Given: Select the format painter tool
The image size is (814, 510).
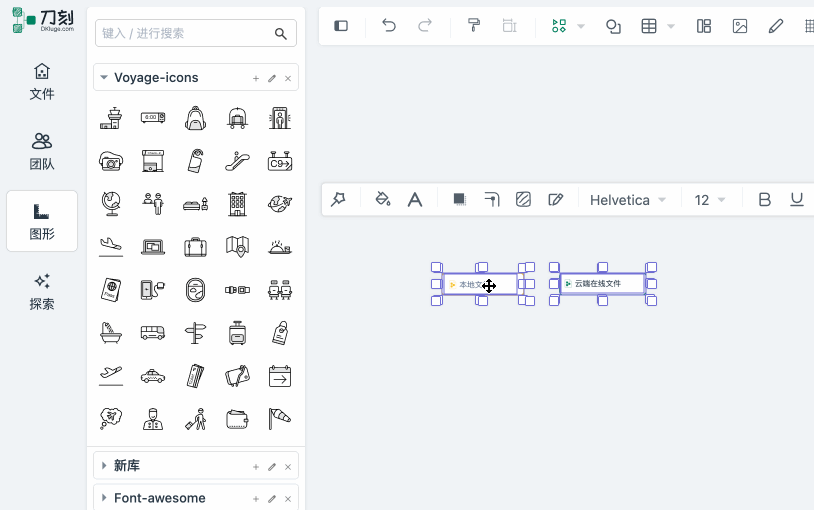Looking at the screenshot, I should click(x=475, y=26).
